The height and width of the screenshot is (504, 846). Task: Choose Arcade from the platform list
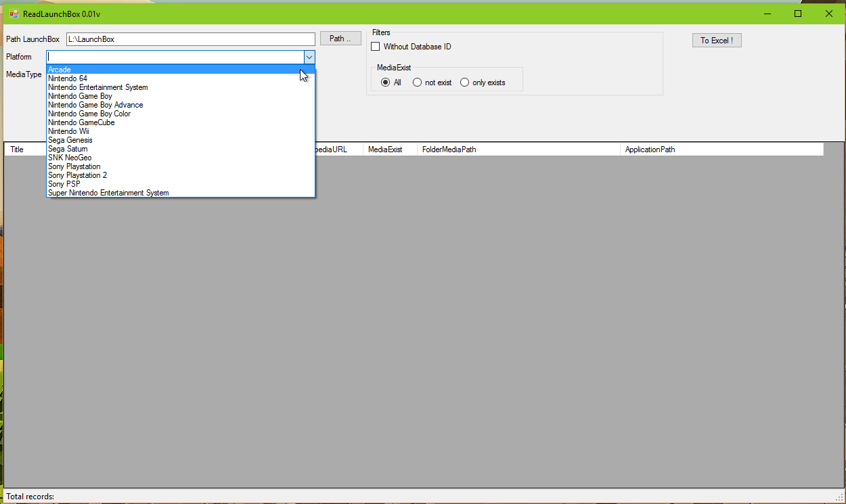pyautogui.click(x=181, y=70)
